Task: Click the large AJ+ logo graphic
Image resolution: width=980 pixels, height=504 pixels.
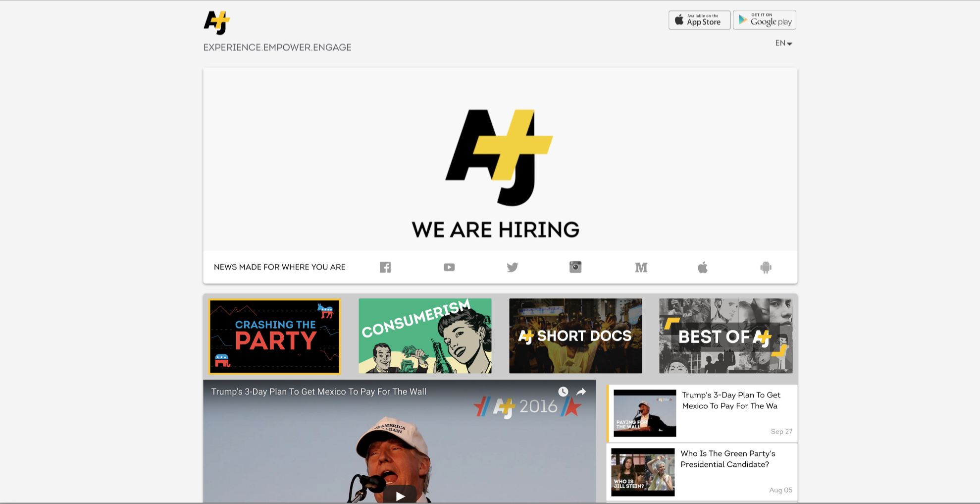Action: point(499,157)
